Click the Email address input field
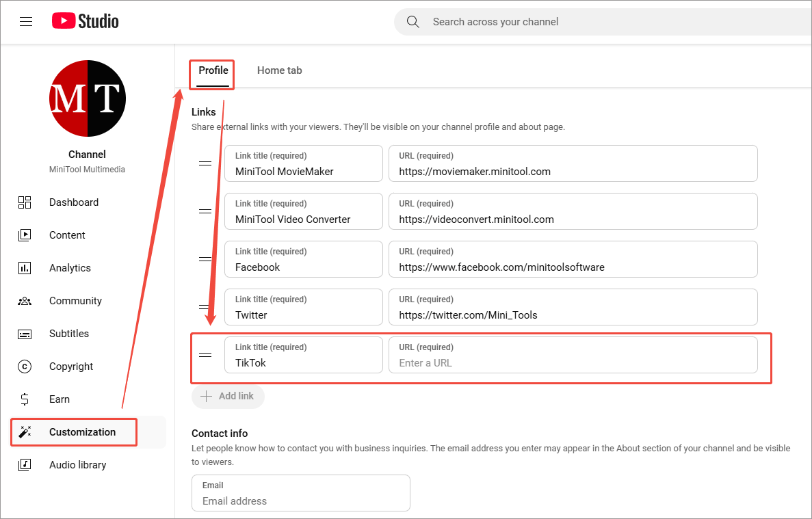 [301, 493]
